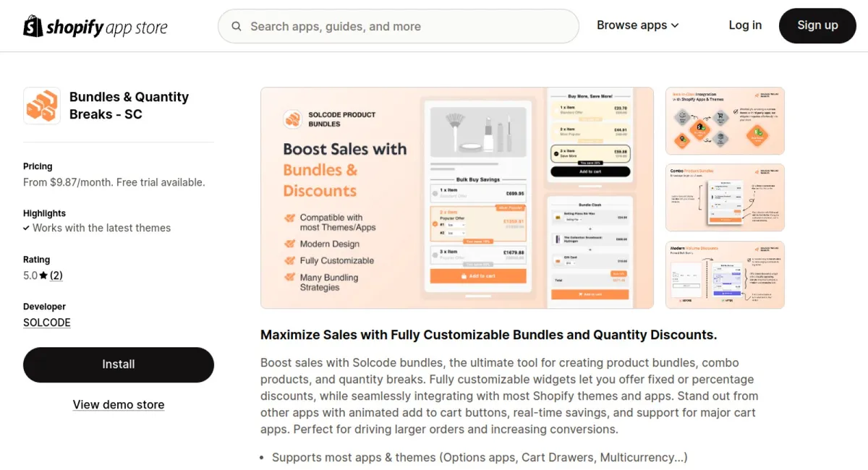The height and width of the screenshot is (470, 868).
Task: Select the Modern Volume Discounts thumbnail
Action: [725, 275]
